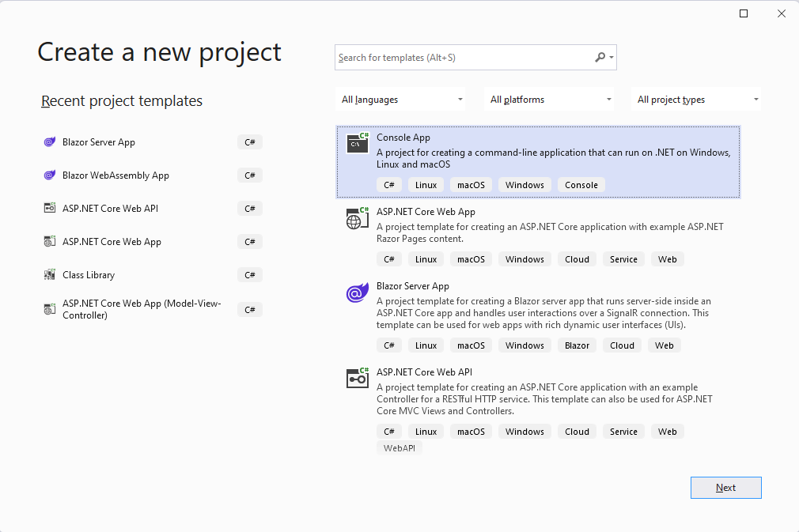Click the Service tag under ASP.NET Core Web API
The width and height of the screenshot is (799, 532).
pos(623,431)
